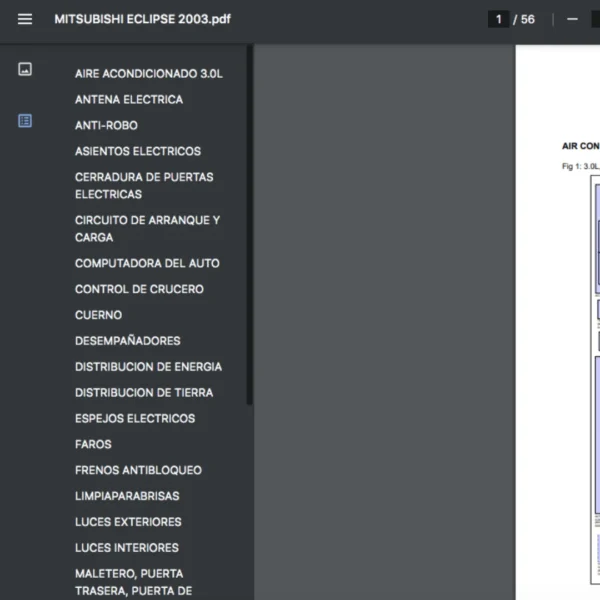Select ASIENTOS ELECTRICOS outline entry
The width and height of the screenshot is (600, 600).
(137, 152)
